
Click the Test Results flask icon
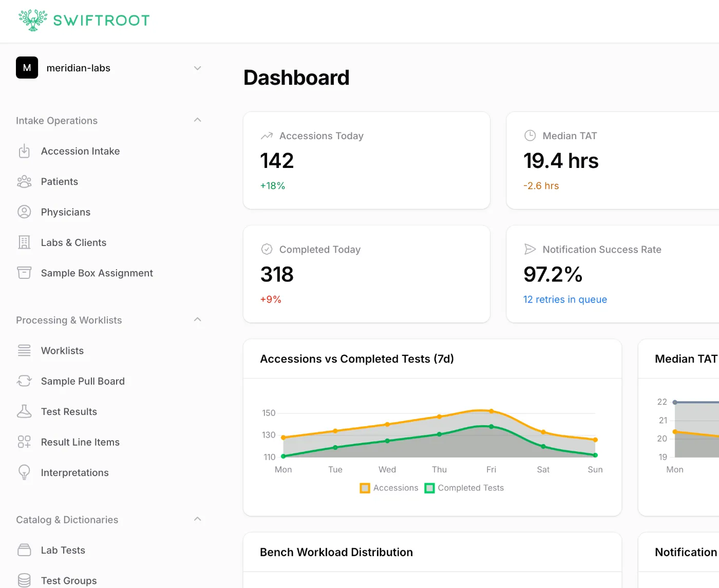click(24, 411)
